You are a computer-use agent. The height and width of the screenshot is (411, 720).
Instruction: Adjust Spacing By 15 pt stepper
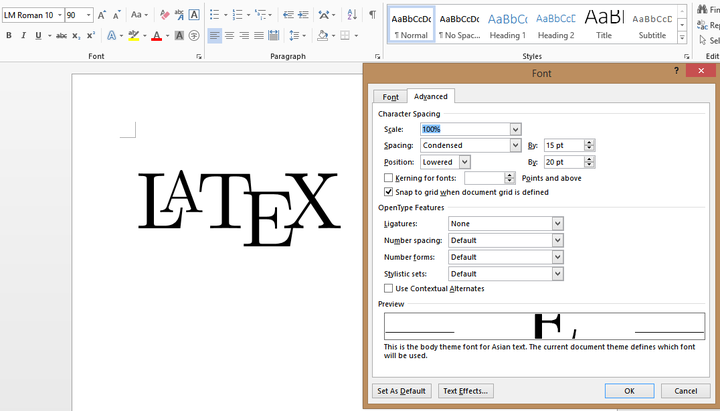589,146
